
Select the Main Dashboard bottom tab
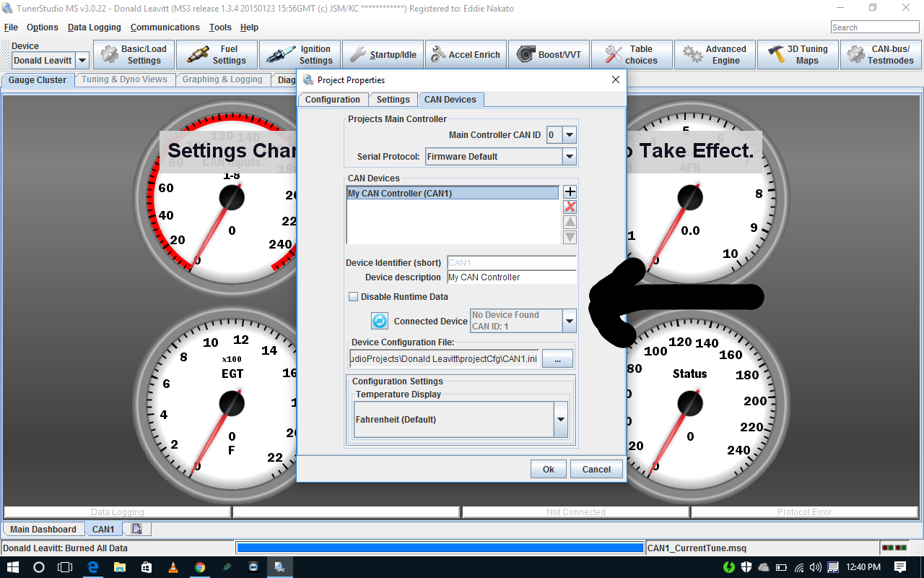(x=43, y=530)
